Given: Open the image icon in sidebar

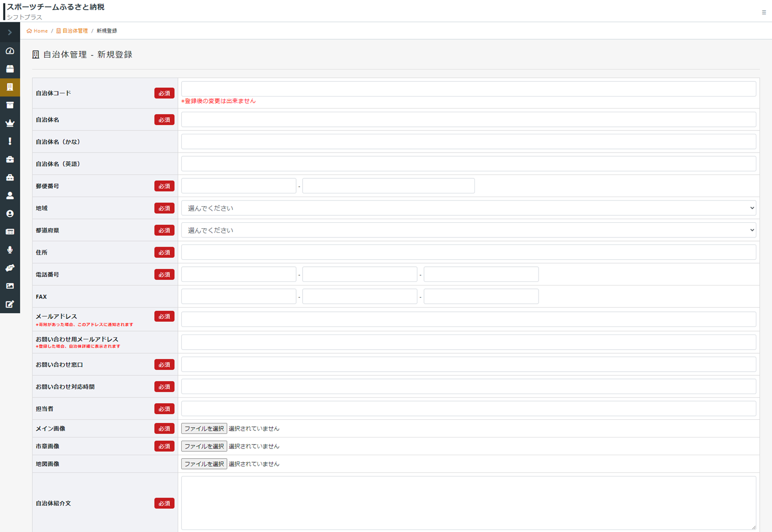Looking at the screenshot, I should (10, 286).
